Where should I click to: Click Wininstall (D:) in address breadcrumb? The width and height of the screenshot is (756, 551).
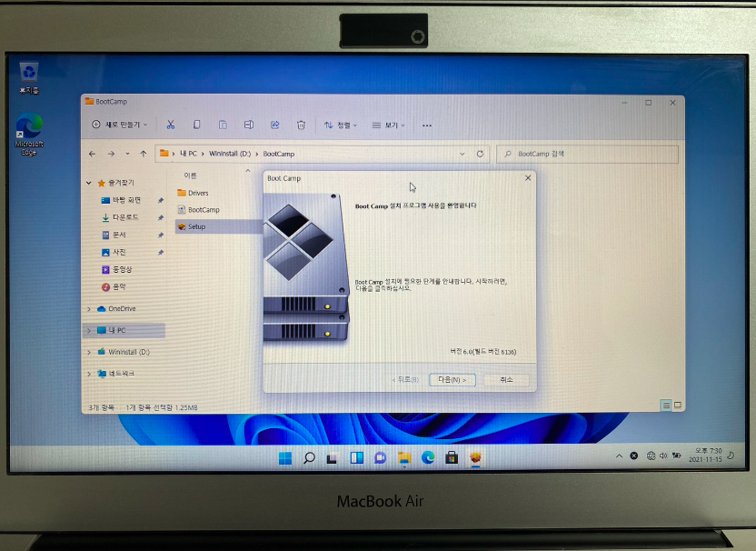230,154
